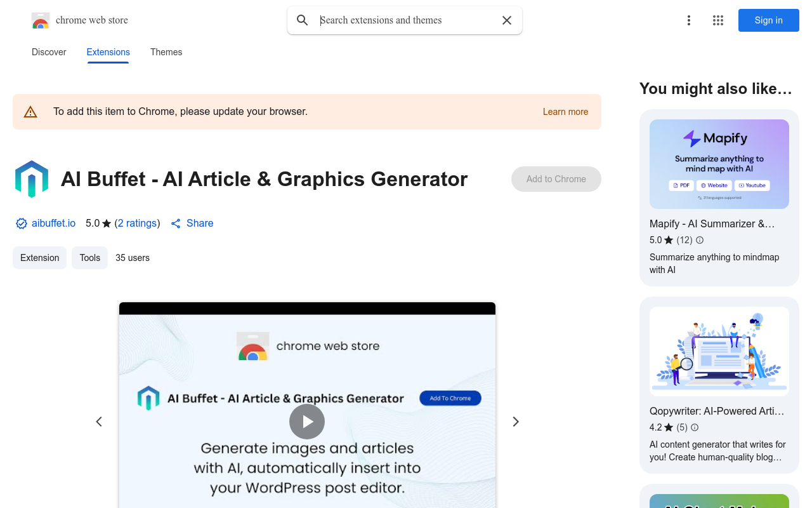
Task: Click the verified publisher badge icon
Action: pyautogui.click(x=22, y=224)
